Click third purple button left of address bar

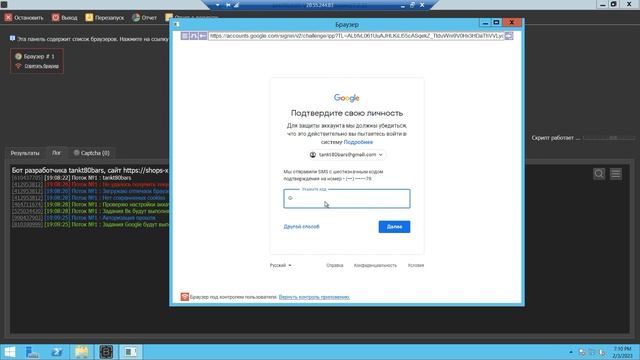point(203,36)
